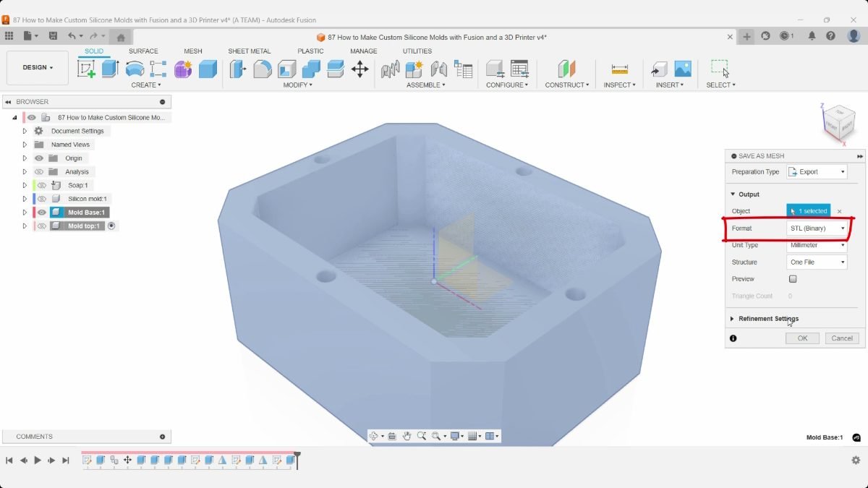Toggle visibility of Origin folder

pyautogui.click(x=39, y=158)
